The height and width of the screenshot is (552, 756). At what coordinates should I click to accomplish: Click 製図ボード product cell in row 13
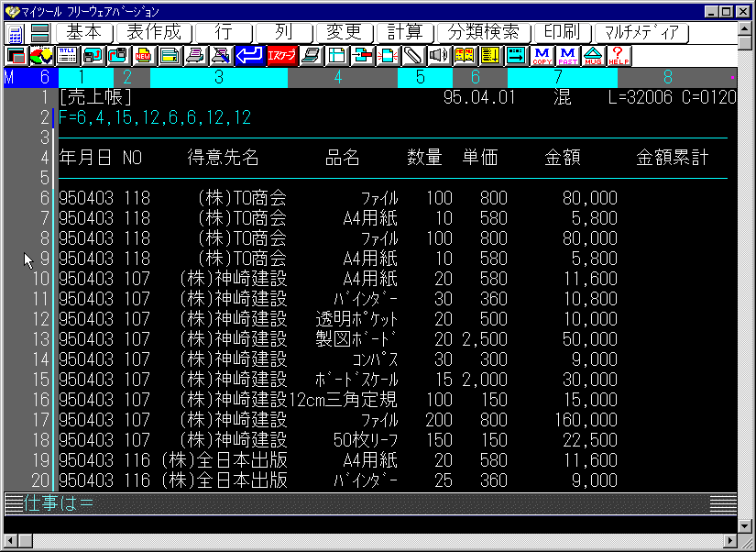tap(356, 339)
